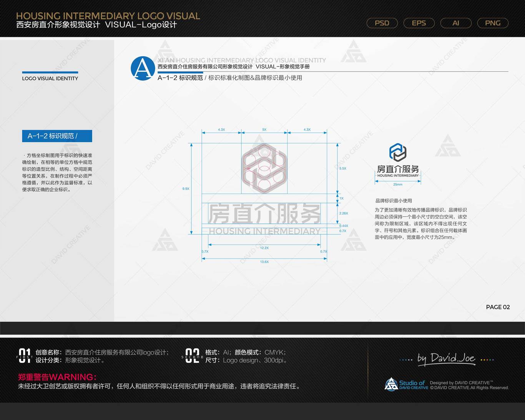Click the red 郑重警告WARNING heading

point(57,377)
